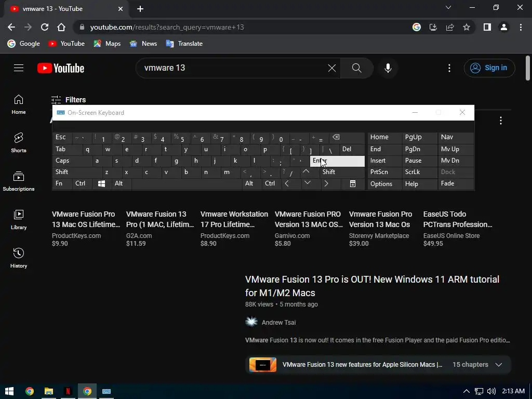Click the Chrome address bar URL
The image size is (532, 399).
[167, 27]
